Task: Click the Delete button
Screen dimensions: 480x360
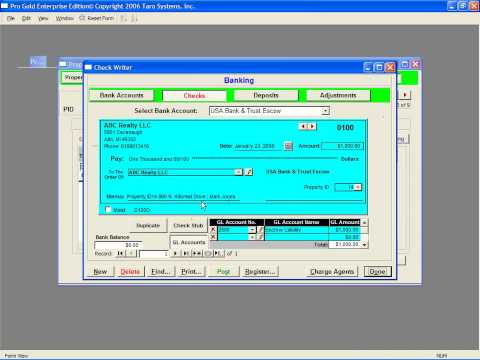Action: [x=130, y=272]
